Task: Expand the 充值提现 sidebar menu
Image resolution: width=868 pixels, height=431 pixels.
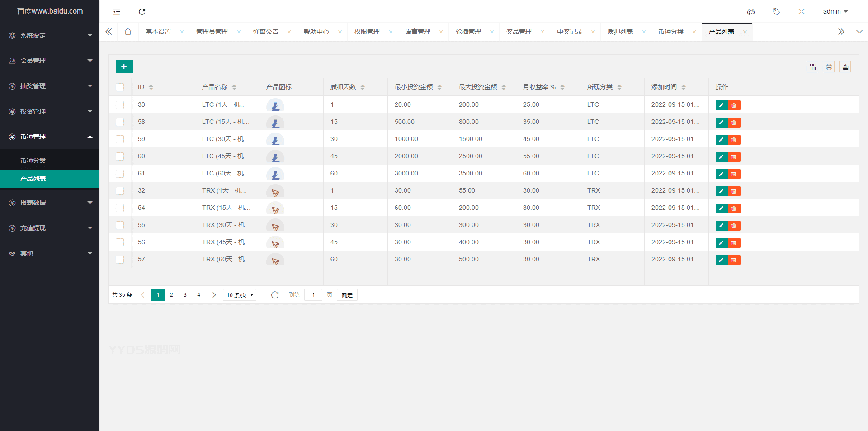Action: 50,228
